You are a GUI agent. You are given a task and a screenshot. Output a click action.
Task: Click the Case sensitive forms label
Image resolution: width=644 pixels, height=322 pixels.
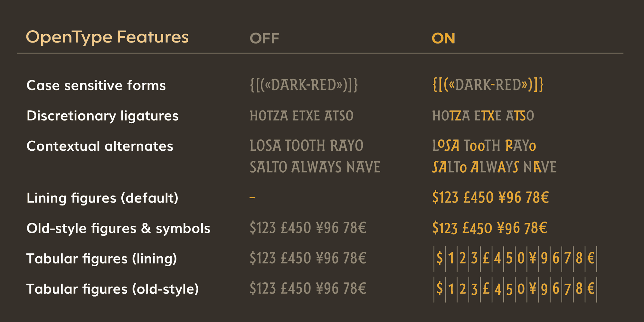tap(96, 86)
